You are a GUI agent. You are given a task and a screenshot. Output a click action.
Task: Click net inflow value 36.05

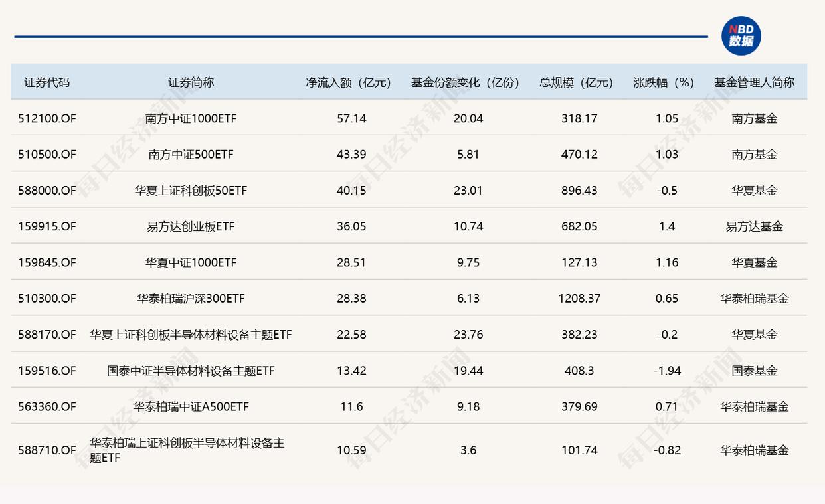click(351, 226)
